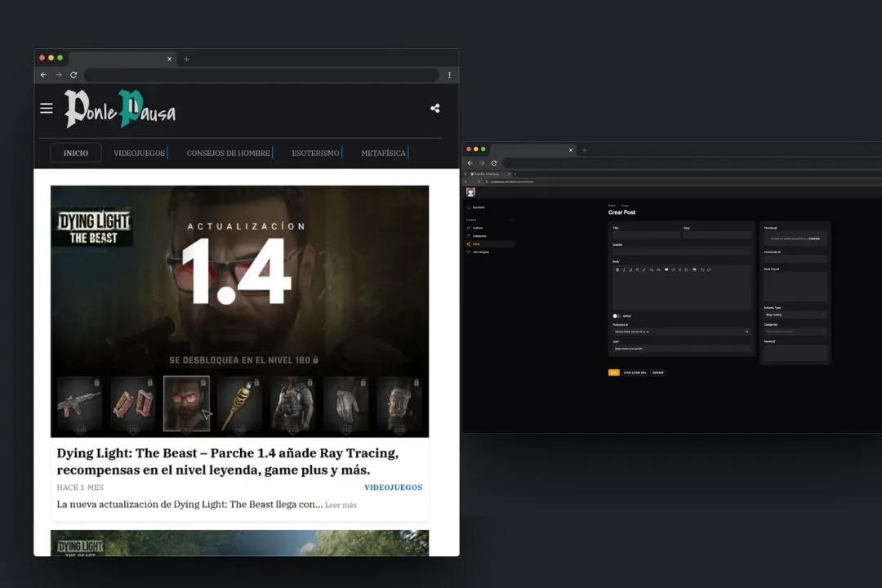Go back in the left browser window
882x588 pixels.
point(44,75)
